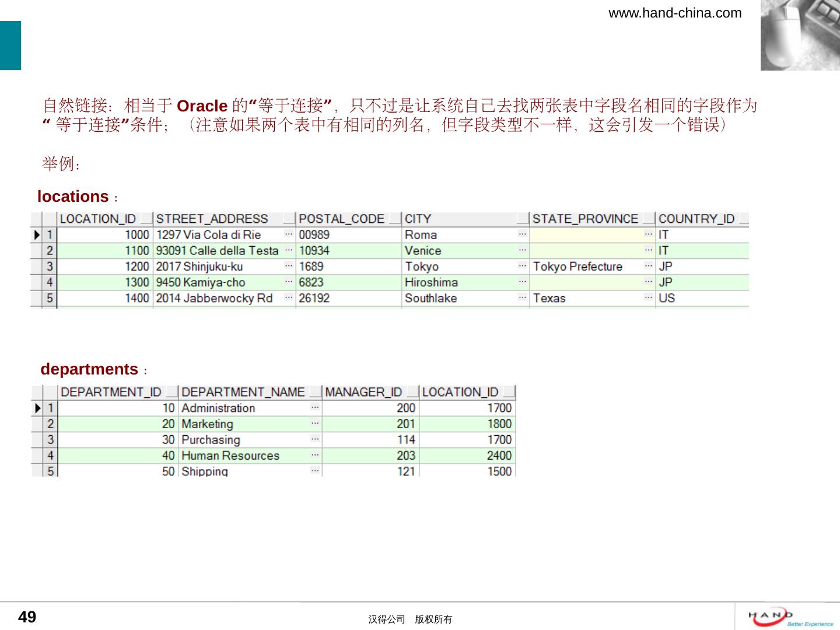Click the slide page number 49
840x630 pixels.
(x=27, y=617)
